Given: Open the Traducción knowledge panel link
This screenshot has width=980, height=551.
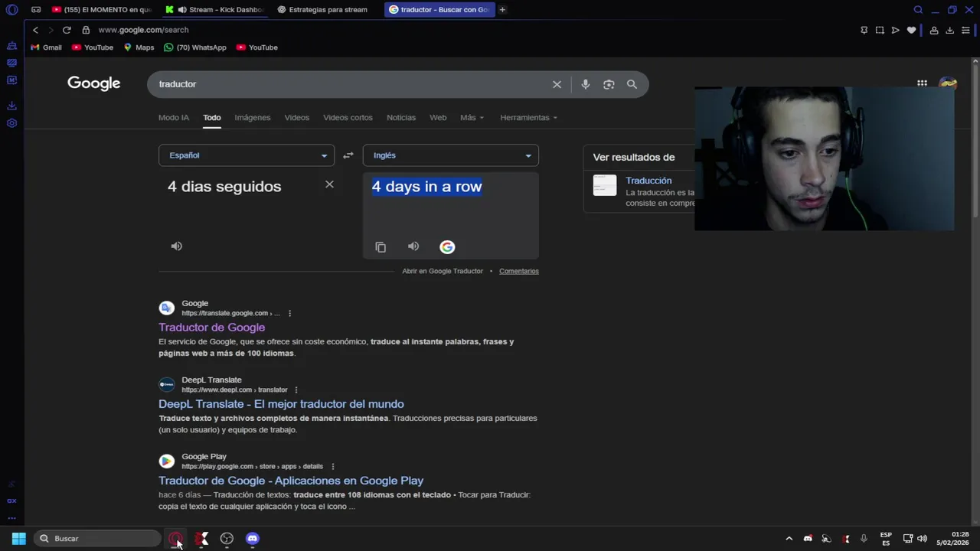Looking at the screenshot, I should pos(648,181).
